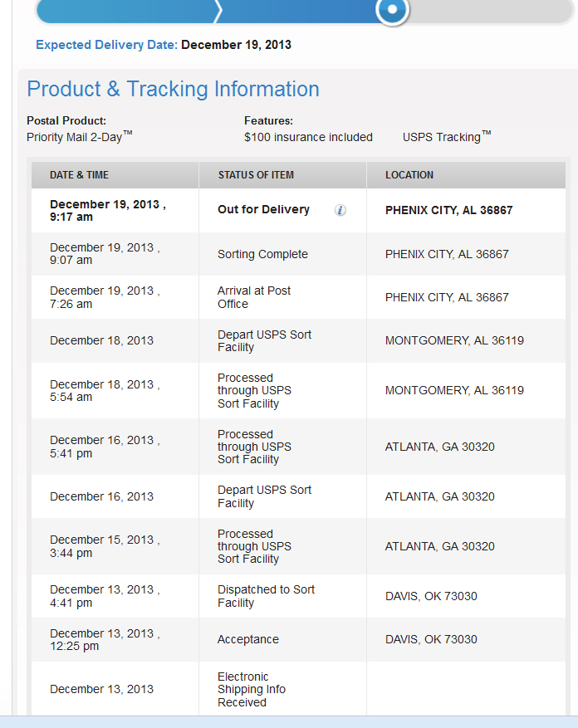Click the gray unfilled end of progress bar
The width and height of the screenshot is (578, 728).
point(490,11)
